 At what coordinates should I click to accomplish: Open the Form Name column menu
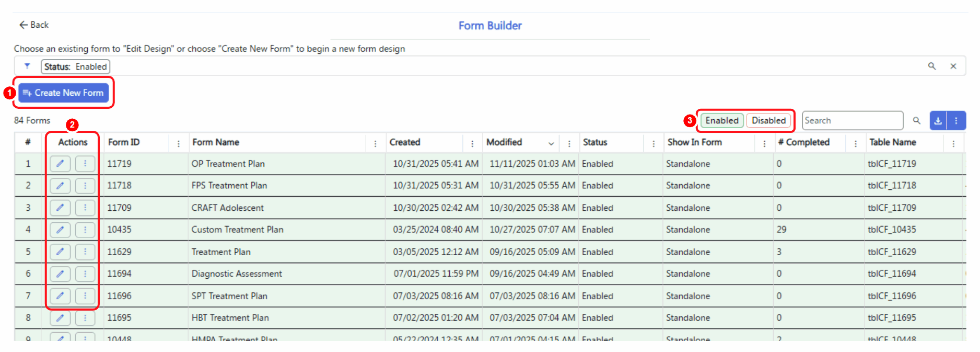[376, 143]
